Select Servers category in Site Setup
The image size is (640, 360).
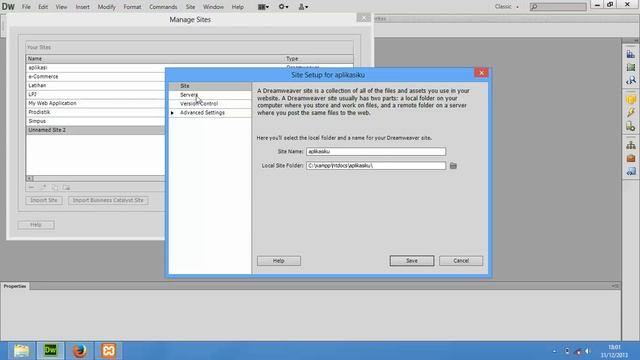point(210,95)
